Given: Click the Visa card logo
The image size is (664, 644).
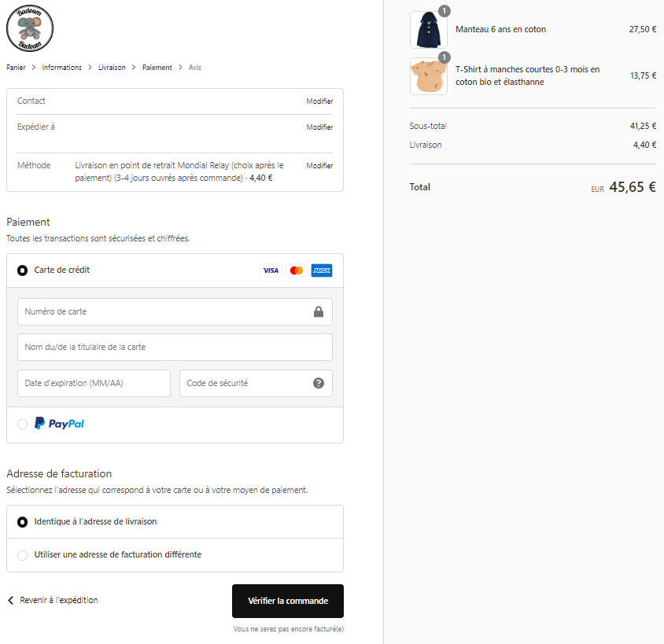Looking at the screenshot, I should pyautogui.click(x=271, y=270).
